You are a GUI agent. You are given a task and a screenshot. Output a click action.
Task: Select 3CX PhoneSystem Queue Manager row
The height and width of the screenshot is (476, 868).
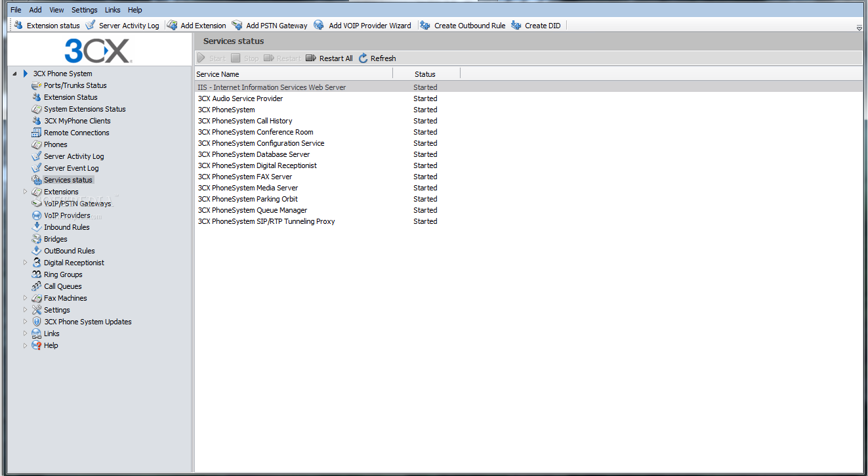click(x=529, y=210)
